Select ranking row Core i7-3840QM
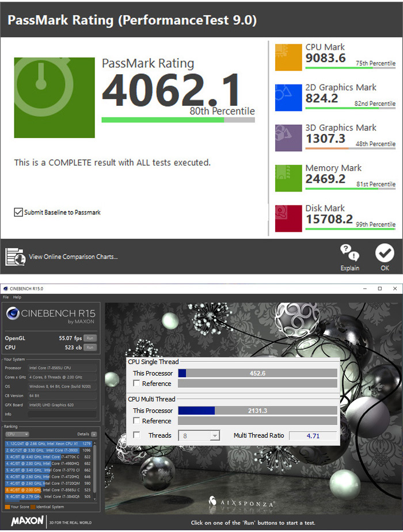Image resolution: width=403 pixels, height=532 pixels. [48, 496]
